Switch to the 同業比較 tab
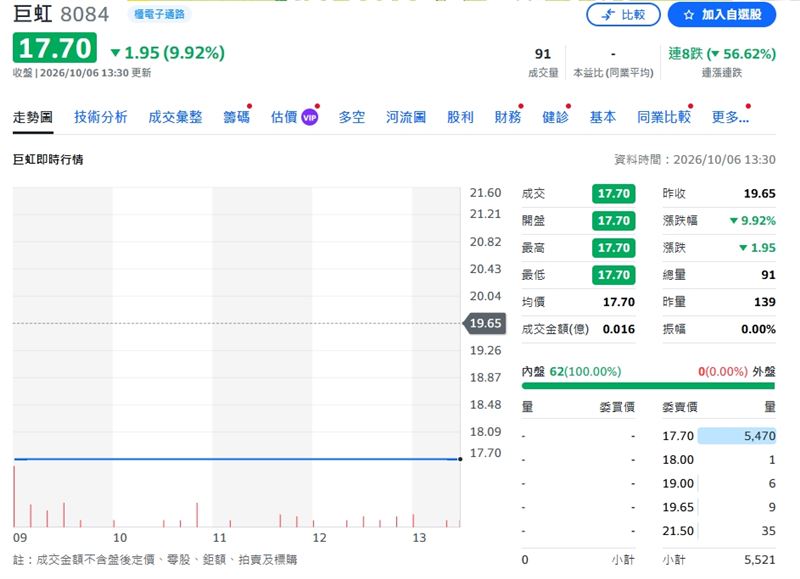Image resolution: width=800 pixels, height=579 pixels. point(664,117)
